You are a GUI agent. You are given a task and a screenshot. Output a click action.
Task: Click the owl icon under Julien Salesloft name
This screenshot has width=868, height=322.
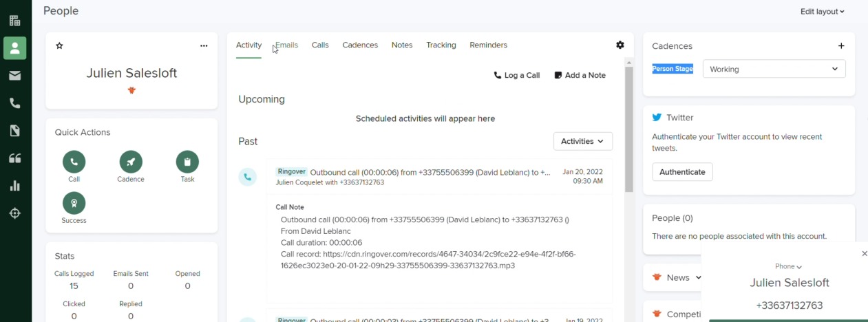131,90
